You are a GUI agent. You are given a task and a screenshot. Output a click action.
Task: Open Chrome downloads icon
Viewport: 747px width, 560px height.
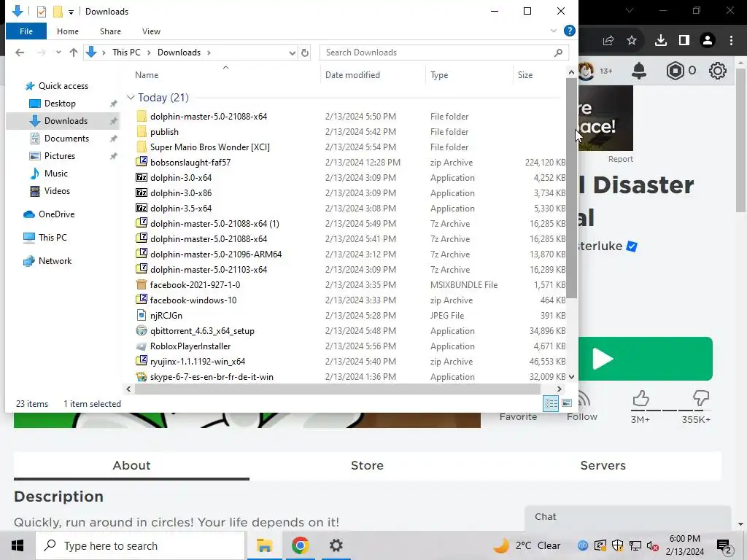[x=661, y=41]
